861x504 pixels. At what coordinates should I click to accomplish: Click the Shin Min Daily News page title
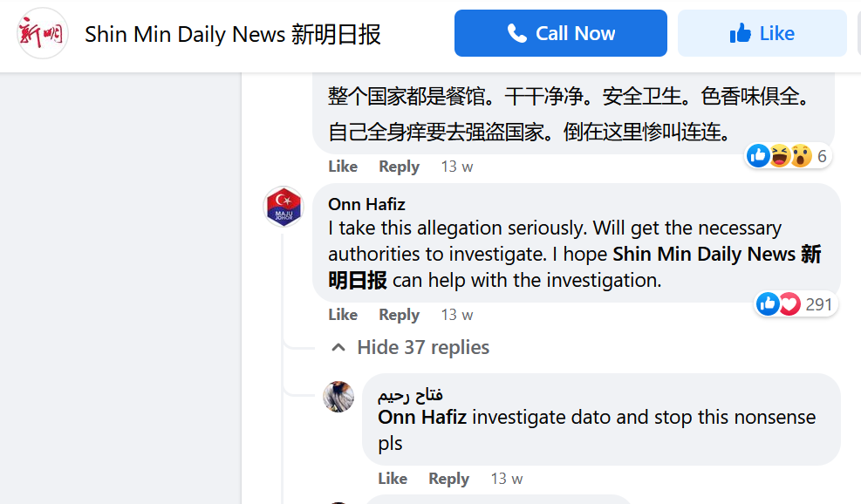[x=232, y=34]
